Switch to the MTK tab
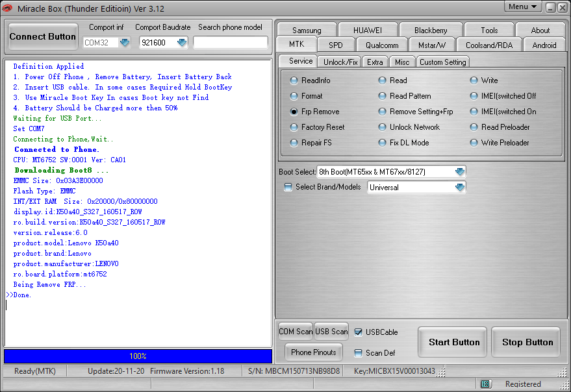Viewport: 571px width, 392px height. [296, 44]
